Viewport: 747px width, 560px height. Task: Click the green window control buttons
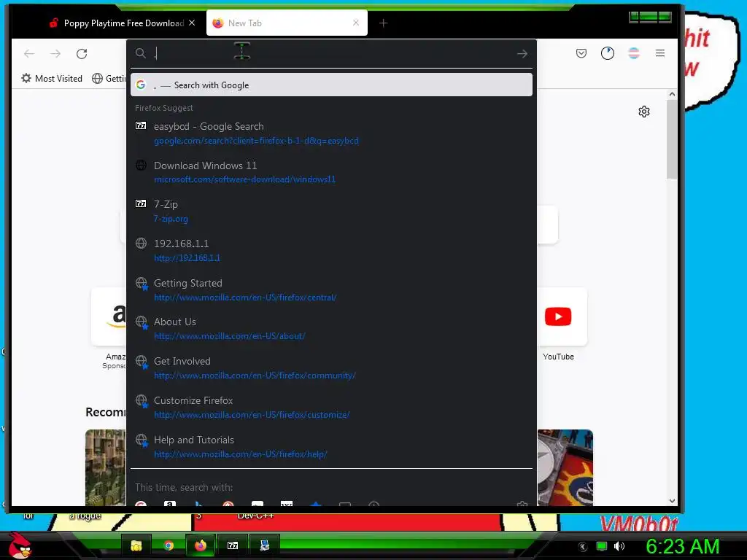point(650,17)
